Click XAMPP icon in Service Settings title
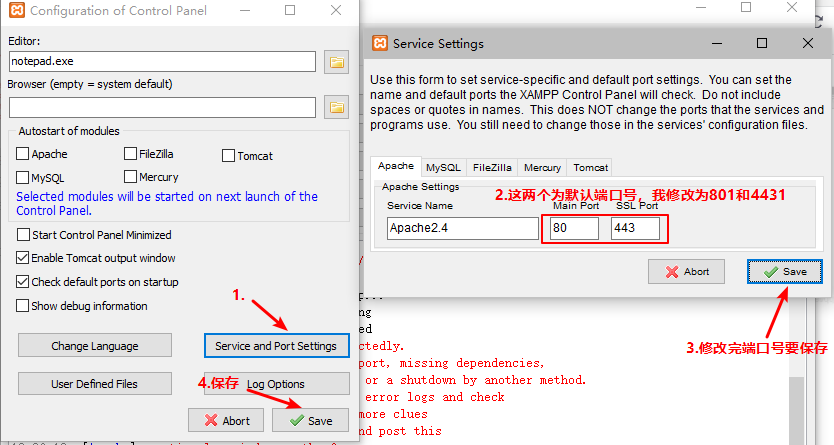 (x=380, y=43)
